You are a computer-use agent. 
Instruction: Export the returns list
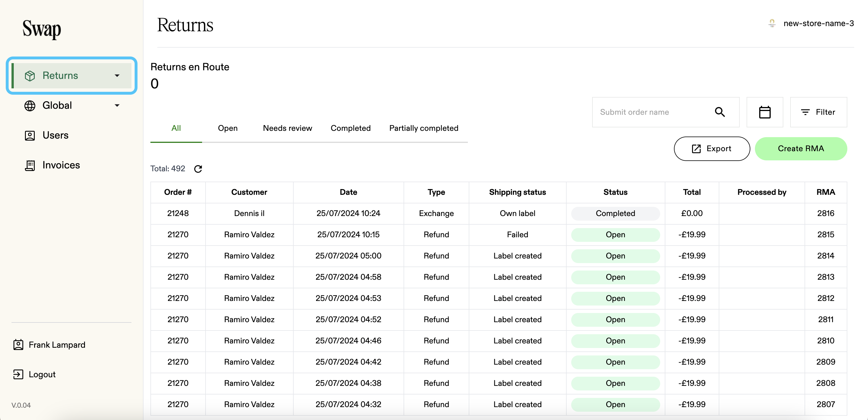click(712, 149)
